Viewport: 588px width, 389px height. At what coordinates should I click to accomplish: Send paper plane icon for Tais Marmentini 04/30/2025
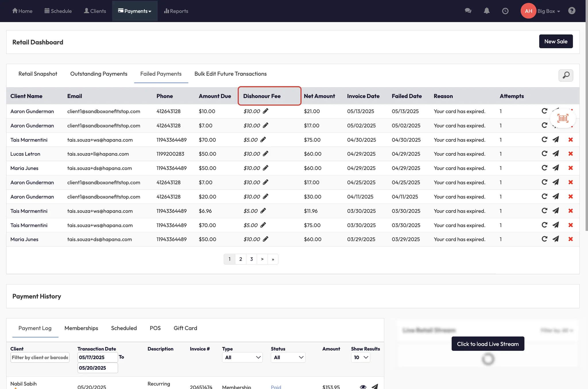tap(556, 140)
